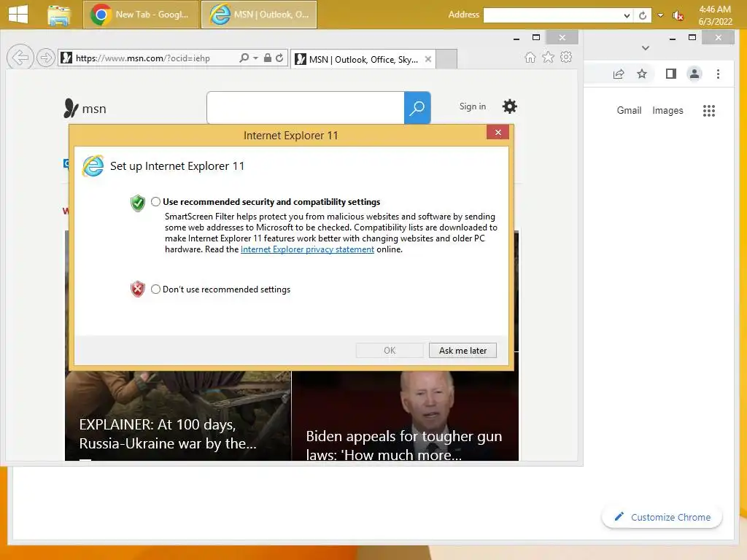
Task: Open MSN page settings gear
Action: (x=509, y=106)
